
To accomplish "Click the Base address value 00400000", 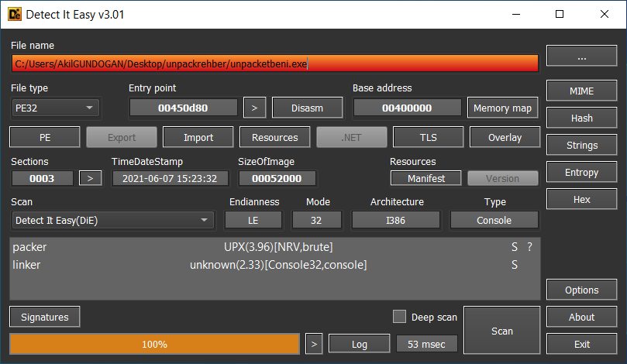I will point(407,108).
